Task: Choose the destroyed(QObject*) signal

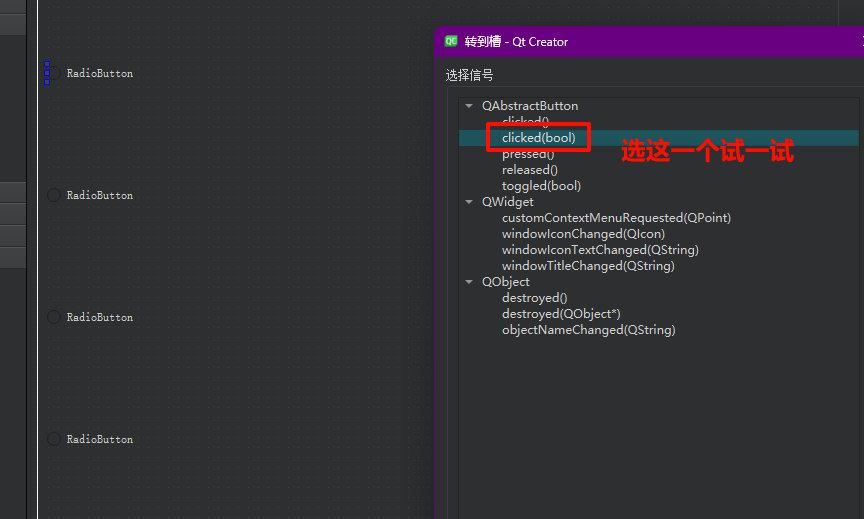Action: click(x=561, y=314)
